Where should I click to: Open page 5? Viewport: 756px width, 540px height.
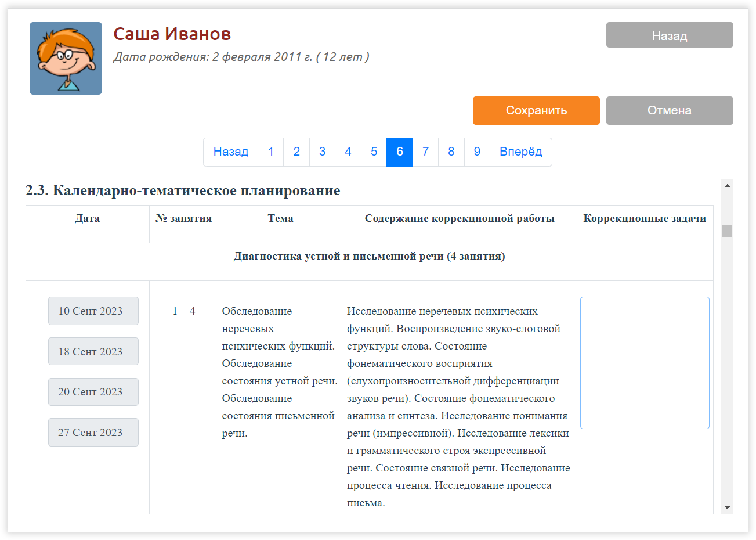tap(374, 152)
